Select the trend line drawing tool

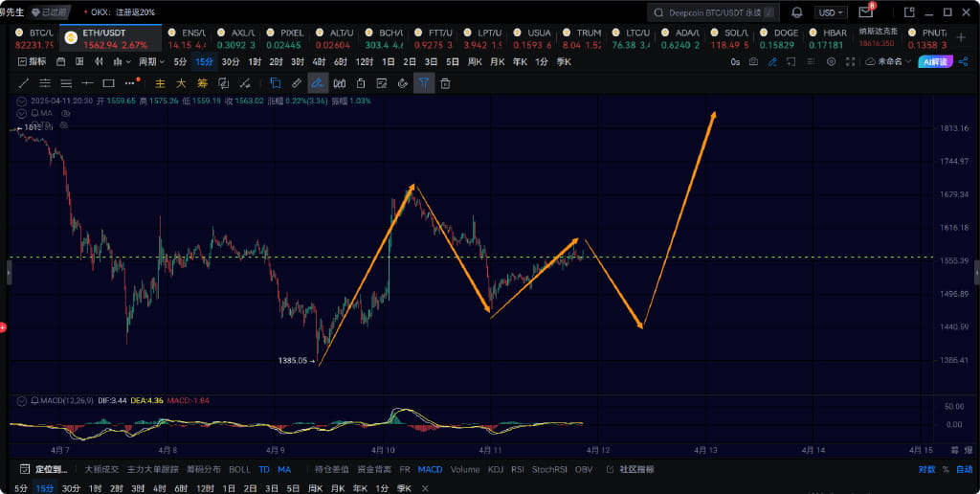click(24, 83)
